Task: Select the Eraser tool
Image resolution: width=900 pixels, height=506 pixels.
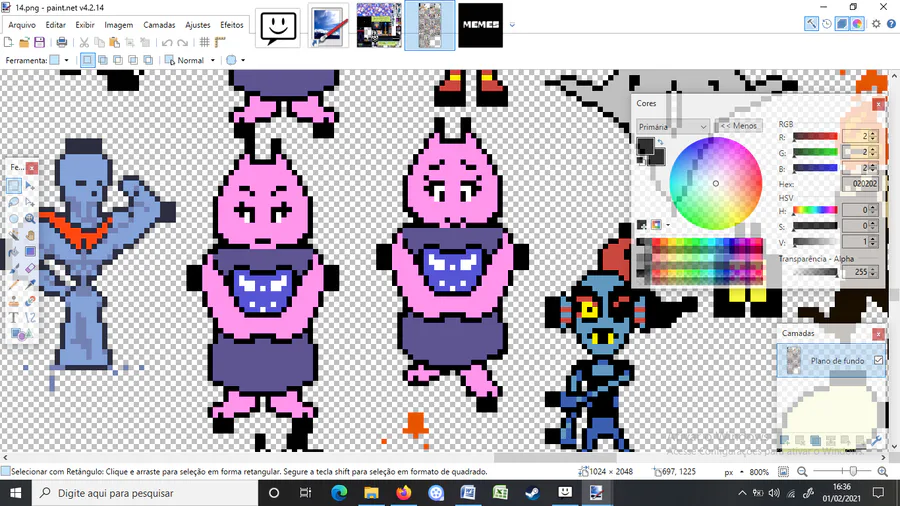Action: (30, 268)
